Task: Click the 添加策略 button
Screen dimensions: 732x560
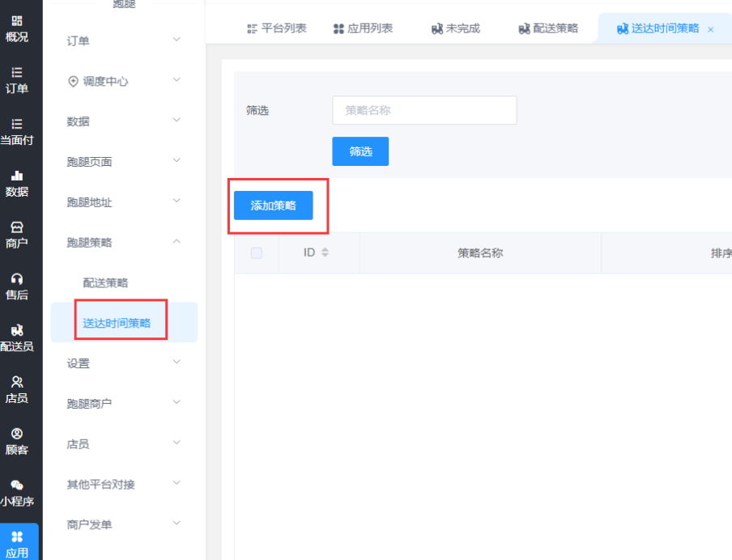Action: (273, 206)
